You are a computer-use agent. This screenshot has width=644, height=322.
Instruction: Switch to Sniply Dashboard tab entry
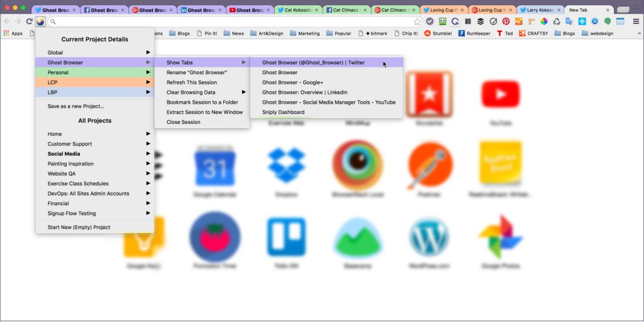(326, 112)
